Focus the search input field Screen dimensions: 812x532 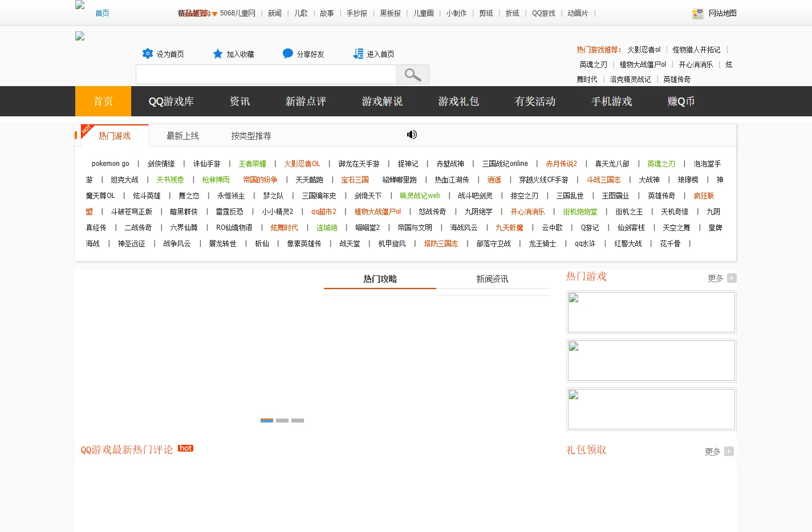(266, 75)
